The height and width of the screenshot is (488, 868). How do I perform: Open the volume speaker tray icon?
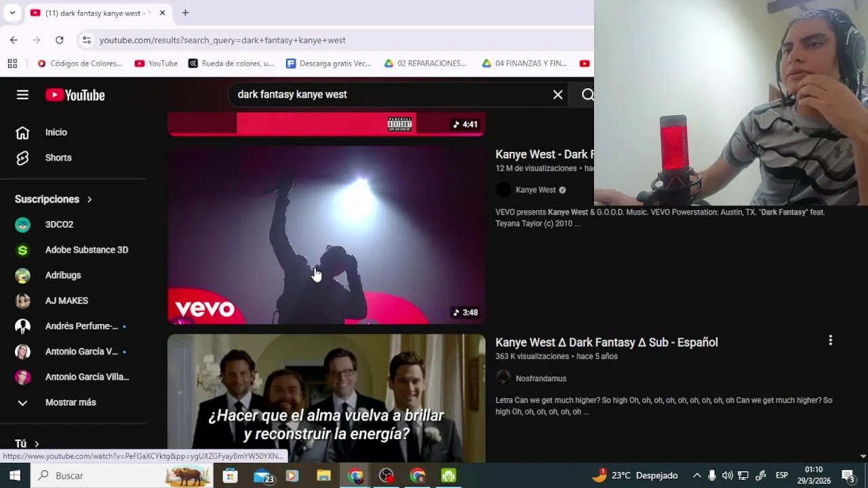pyautogui.click(x=727, y=476)
